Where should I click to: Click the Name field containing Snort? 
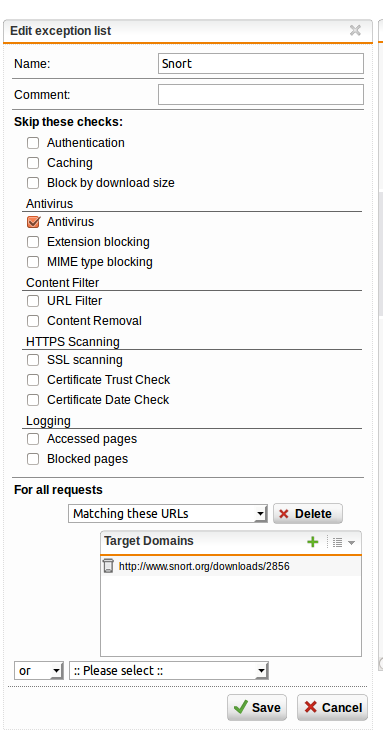[x=261, y=63]
